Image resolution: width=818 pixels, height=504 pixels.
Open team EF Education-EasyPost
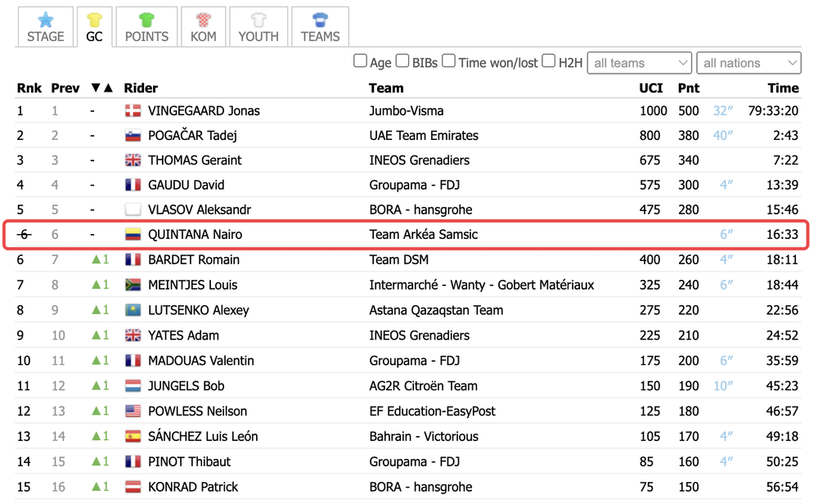coord(432,411)
